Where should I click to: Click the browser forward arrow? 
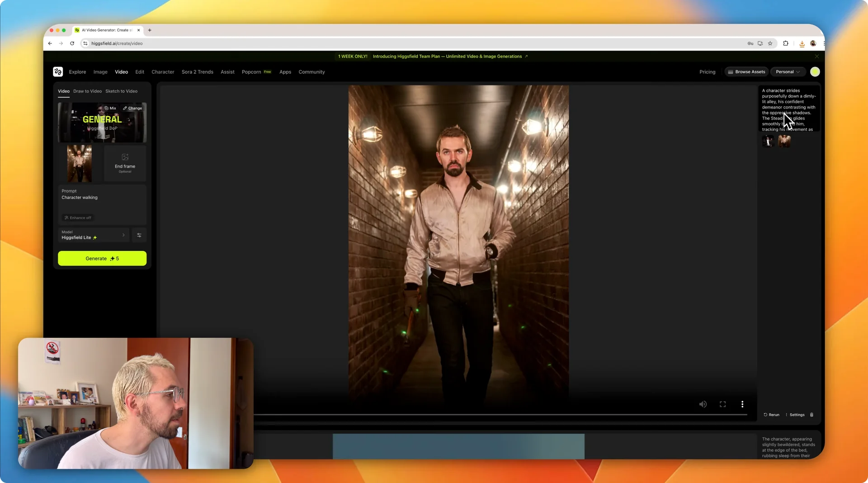click(x=61, y=43)
